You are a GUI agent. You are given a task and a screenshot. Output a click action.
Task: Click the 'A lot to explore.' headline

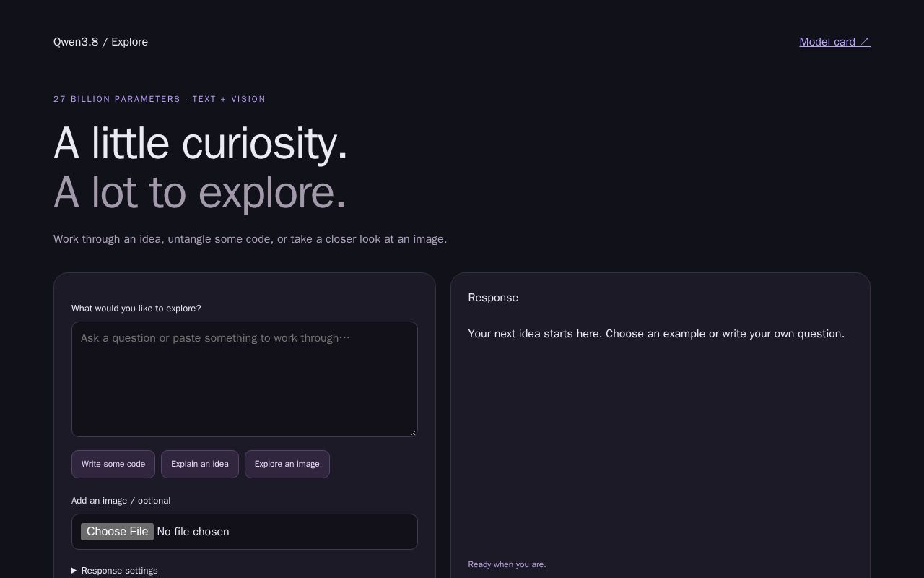tap(200, 192)
